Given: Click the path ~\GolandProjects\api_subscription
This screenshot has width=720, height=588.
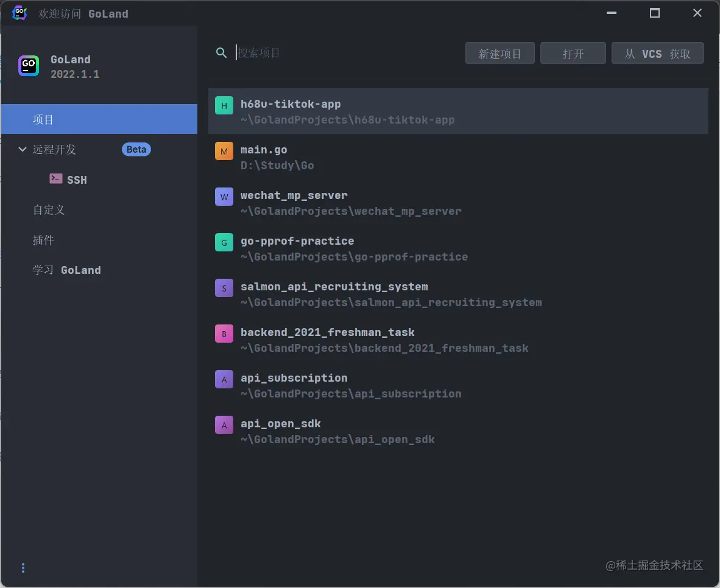Looking at the screenshot, I should (351, 394).
